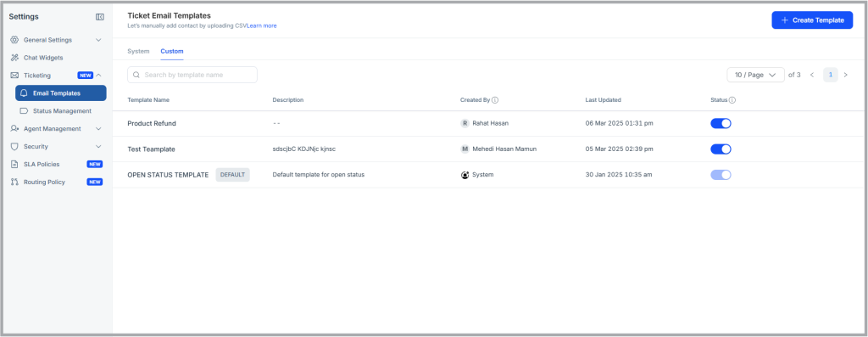Screen dimensions: 868x337
Task: Switch to the System tab
Action: (x=138, y=51)
